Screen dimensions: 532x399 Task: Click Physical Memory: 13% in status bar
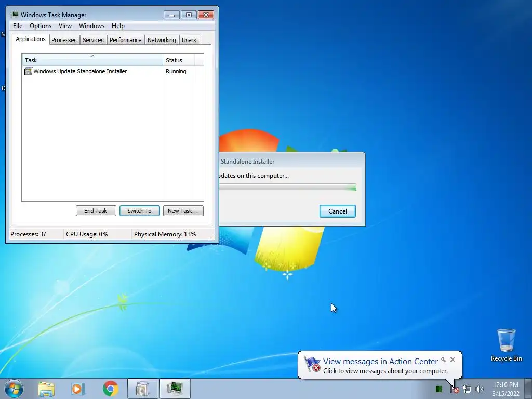(x=165, y=234)
